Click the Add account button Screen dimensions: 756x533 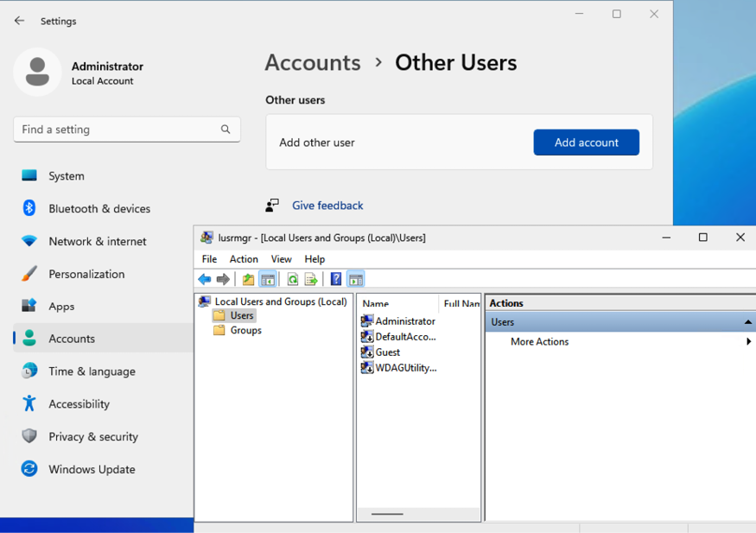tap(586, 142)
